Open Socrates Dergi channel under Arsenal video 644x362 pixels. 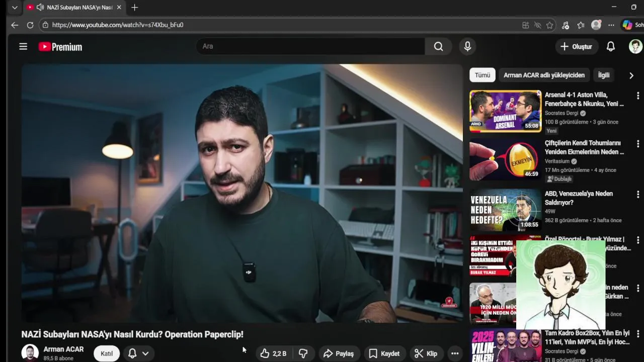click(561, 113)
